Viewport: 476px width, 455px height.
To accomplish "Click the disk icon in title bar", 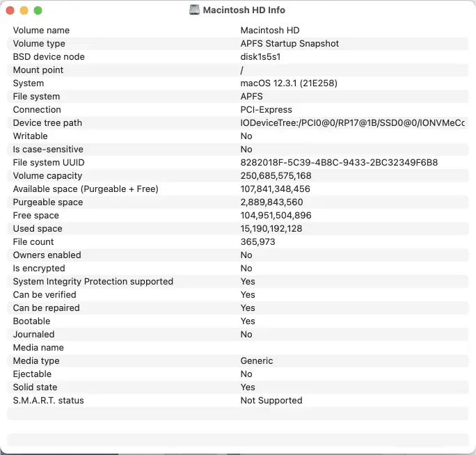I will click(x=194, y=10).
